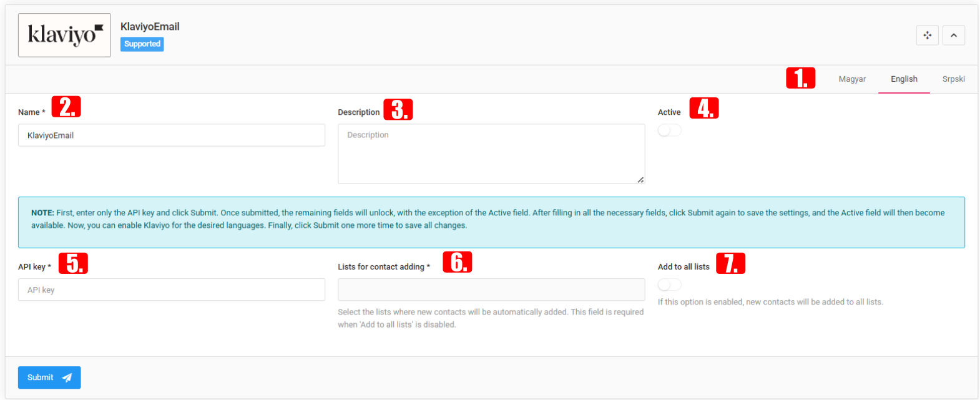Click the 'API key' label
This screenshot has height=400, width=980.
(35, 266)
